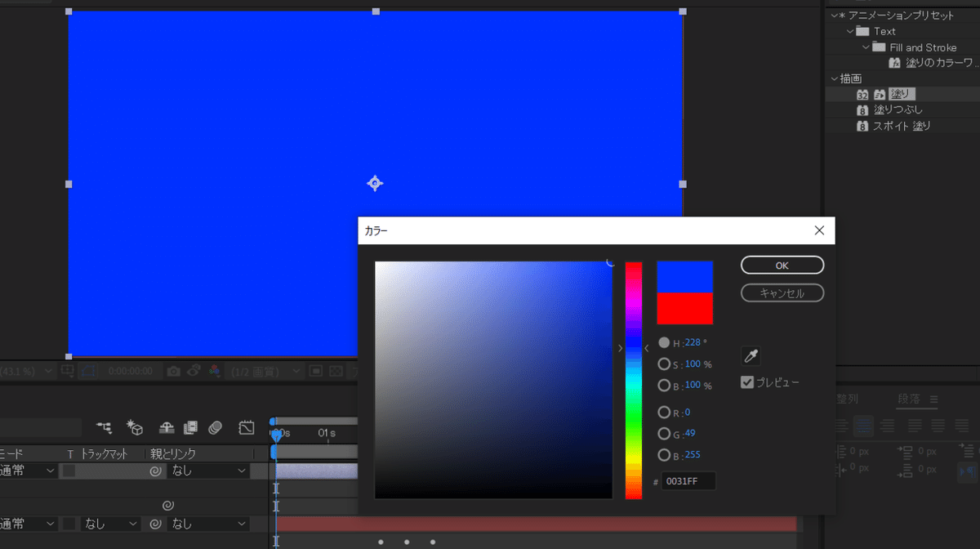Enable the motion blur circles icon

point(216,426)
